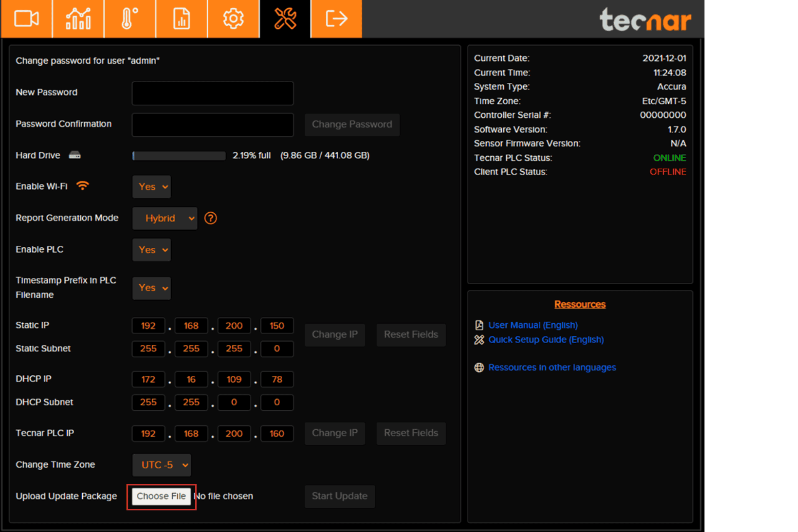Image resolution: width=798 pixels, height=532 pixels.
Task: Click the hard drive usage progress bar
Action: point(179,155)
